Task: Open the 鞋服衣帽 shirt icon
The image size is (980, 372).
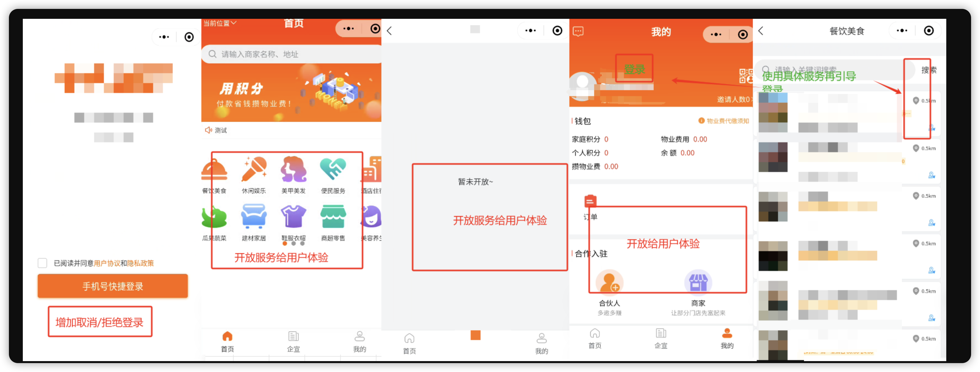Action: pyautogui.click(x=293, y=216)
